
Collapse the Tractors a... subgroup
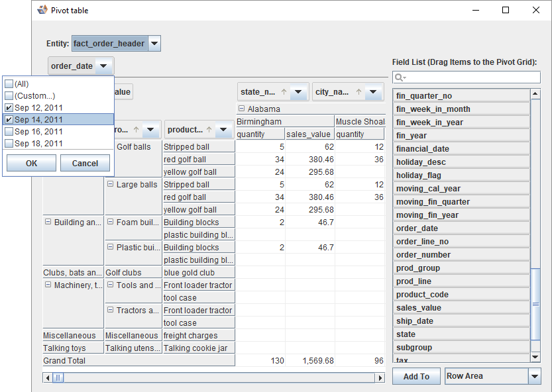point(110,311)
